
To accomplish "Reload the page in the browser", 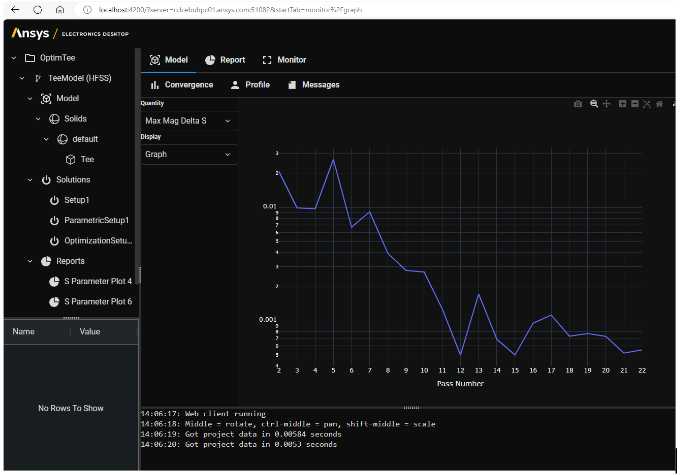I will [x=38, y=10].
